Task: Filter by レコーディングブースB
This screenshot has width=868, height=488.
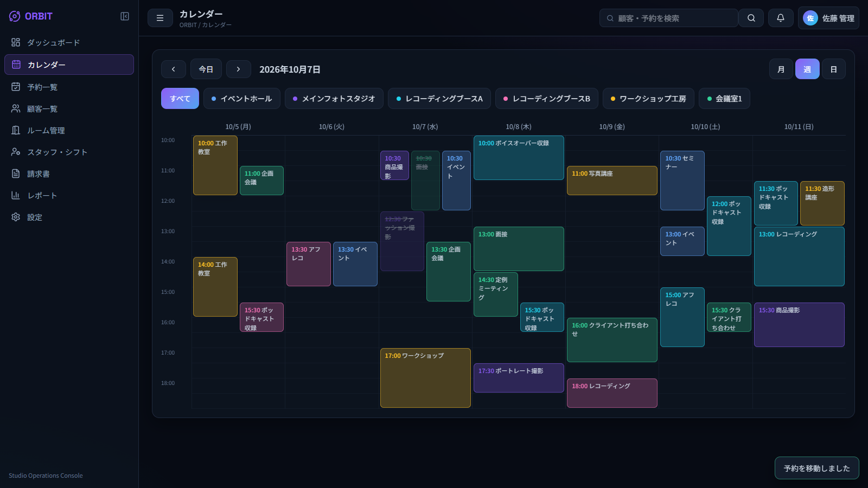Action: (x=547, y=99)
